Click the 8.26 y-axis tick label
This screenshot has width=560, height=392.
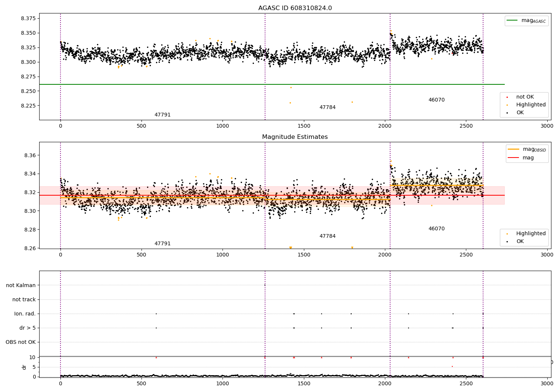pos(29,249)
